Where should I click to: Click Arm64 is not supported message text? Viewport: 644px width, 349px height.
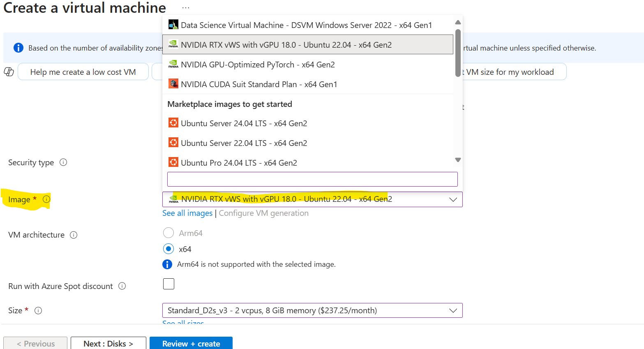(x=256, y=264)
